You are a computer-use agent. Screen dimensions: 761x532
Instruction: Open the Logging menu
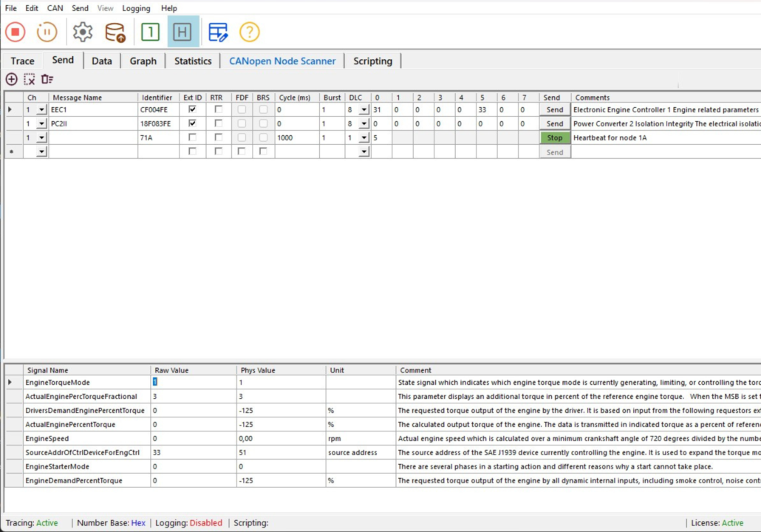click(x=135, y=8)
